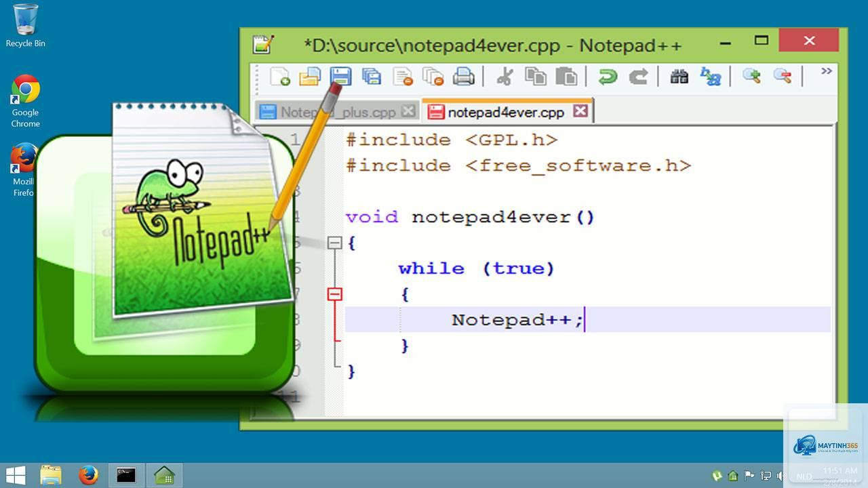The height and width of the screenshot is (488, 868).
Task: Collapse the function body fold marker
Action: coord(335,243)
